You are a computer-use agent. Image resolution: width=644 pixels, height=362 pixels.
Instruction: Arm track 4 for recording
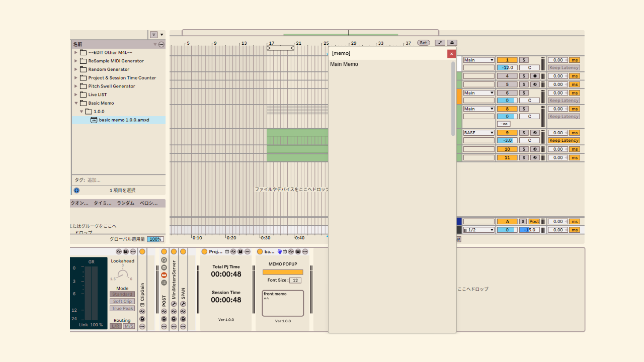535,76
